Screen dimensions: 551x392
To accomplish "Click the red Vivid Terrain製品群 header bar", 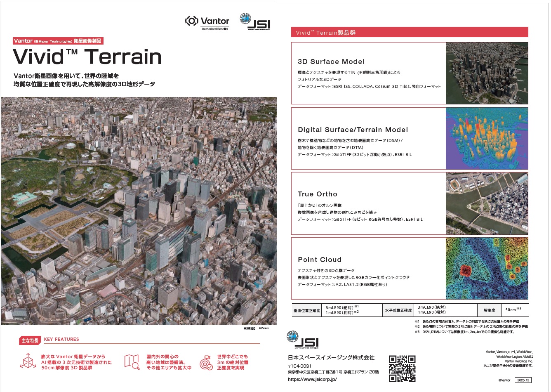I will click(x=409, y=32).
